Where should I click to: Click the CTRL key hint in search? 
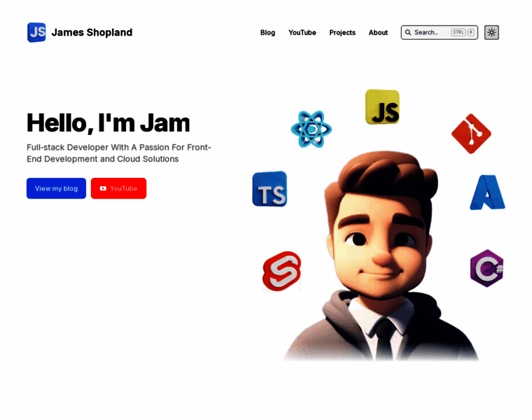point(458,33)
